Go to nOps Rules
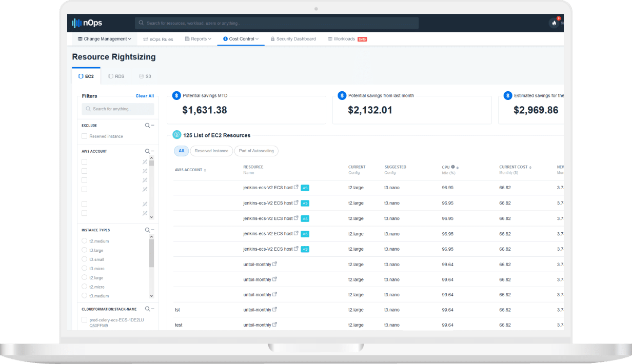The width and height of the screenshot is (632, 364). coord(158,39)
